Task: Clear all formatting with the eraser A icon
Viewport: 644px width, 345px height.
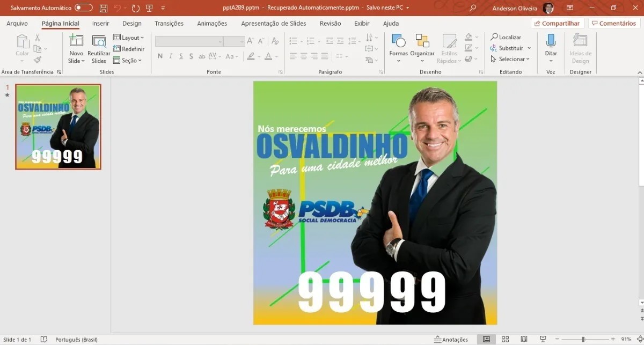Action: point(275,41)
